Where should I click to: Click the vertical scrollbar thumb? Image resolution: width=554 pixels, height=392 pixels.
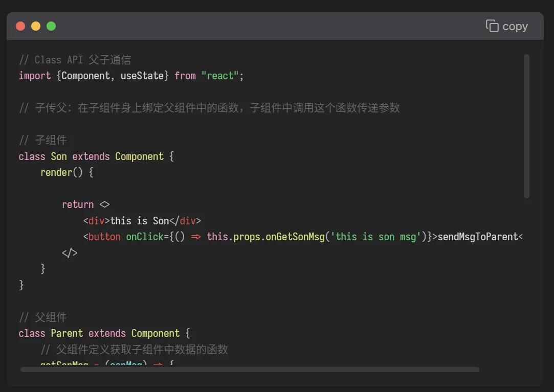(526, 126)
